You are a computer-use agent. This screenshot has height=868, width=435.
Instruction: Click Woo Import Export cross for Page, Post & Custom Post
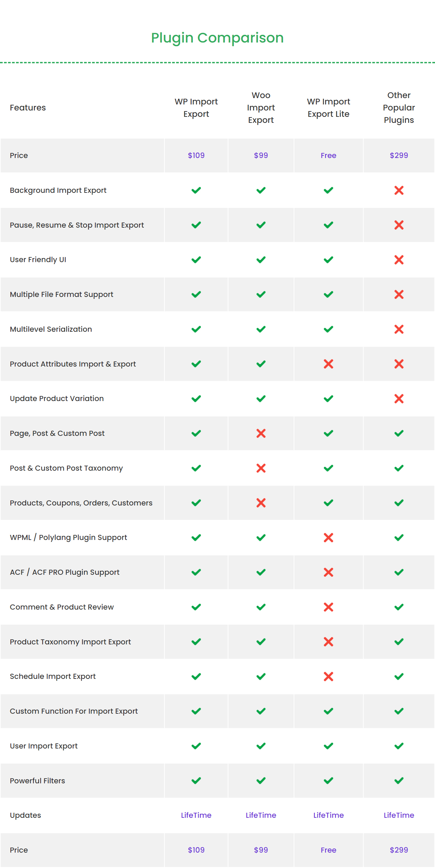[261, 433]
